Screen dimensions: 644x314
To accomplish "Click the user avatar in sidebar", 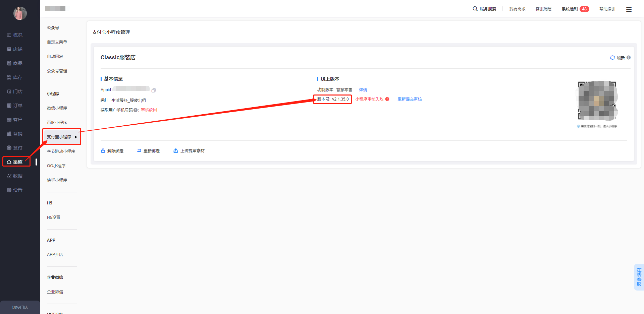I will (20, 13).
